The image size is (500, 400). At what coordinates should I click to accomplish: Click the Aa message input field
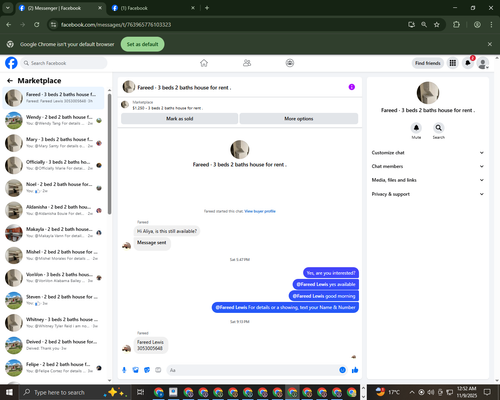pyautogui.click(x=257, y=370)
